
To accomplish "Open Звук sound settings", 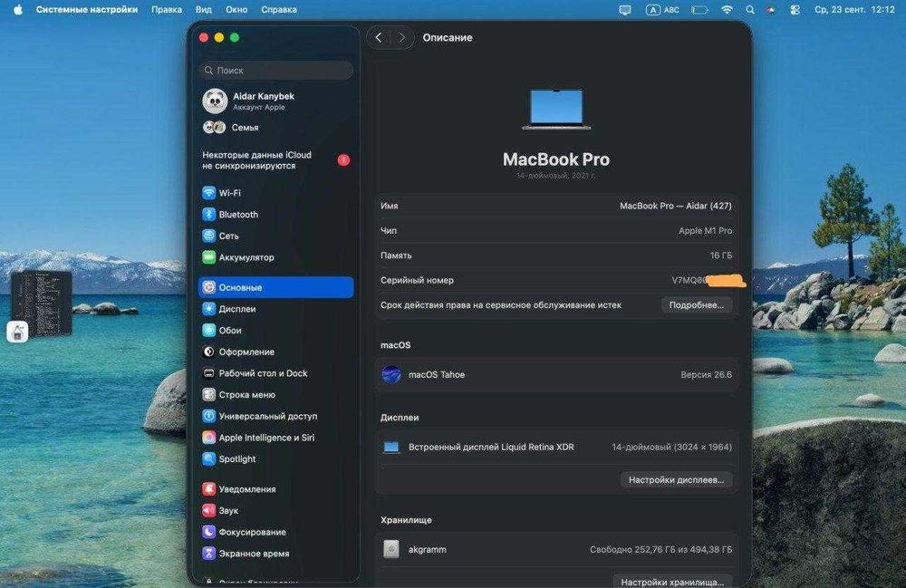I will pos(220,510).
